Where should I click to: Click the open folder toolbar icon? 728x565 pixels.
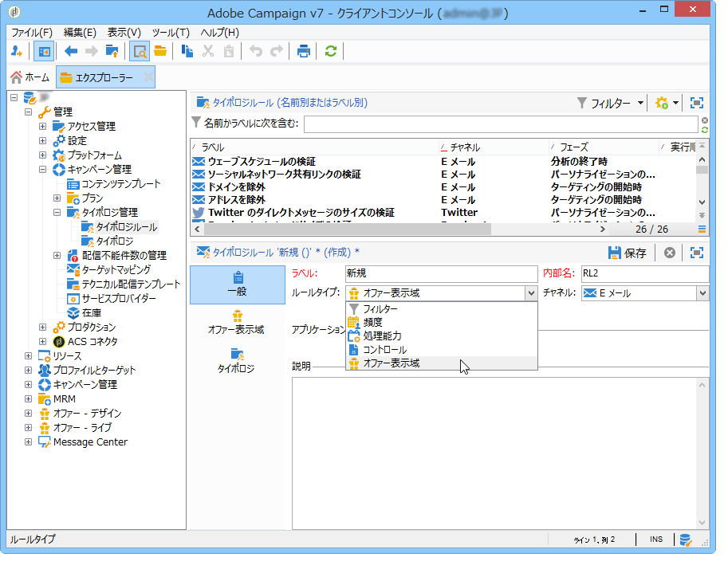(x=160, y=51)
